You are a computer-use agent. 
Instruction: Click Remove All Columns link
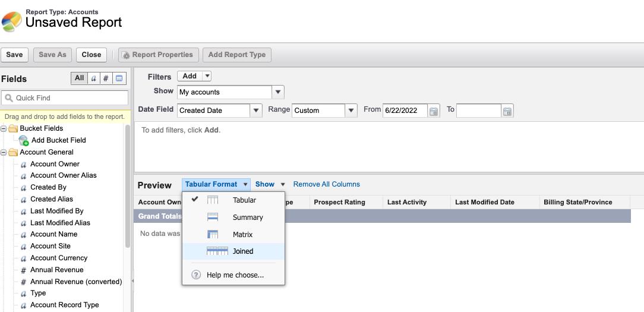click(326, 184)
